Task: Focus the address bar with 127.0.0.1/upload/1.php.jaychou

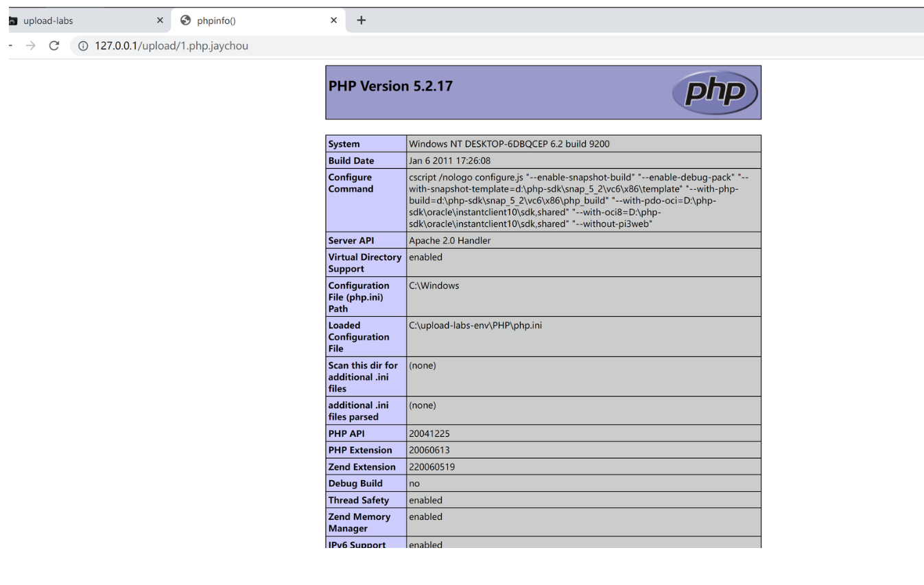Action: (497, 47)
